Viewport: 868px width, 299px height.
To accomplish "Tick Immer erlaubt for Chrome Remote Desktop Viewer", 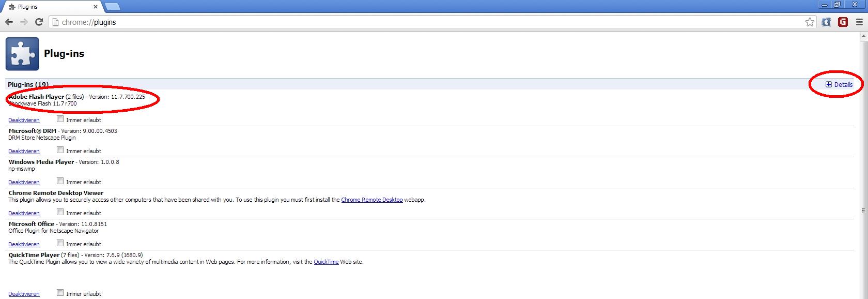I will [x=60, y=212].
